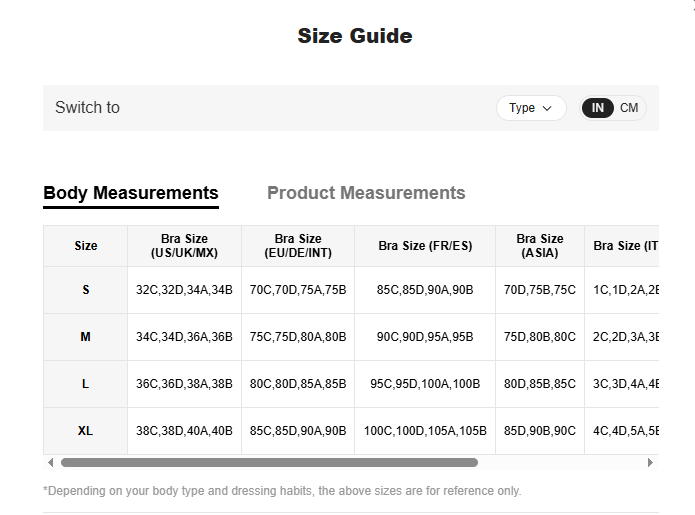695x515 pixels.
Task: Select the L size row label
Action: (86, 384)
